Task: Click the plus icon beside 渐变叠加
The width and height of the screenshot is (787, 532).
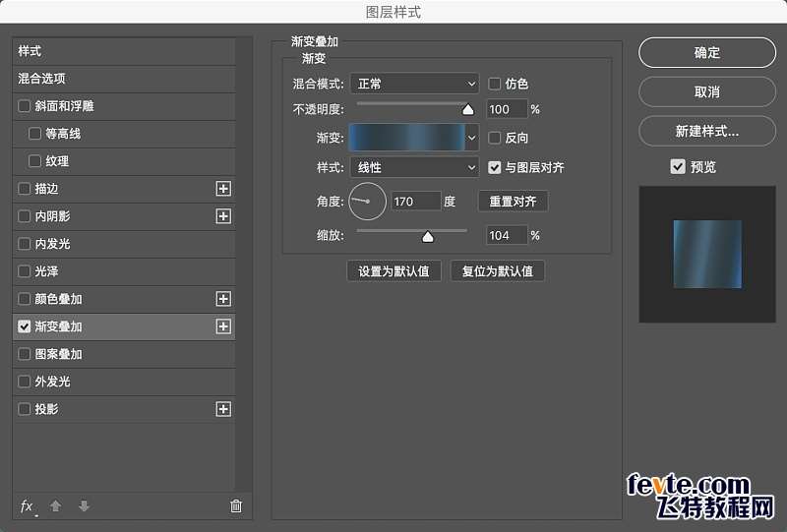Action: pos(223,326)
